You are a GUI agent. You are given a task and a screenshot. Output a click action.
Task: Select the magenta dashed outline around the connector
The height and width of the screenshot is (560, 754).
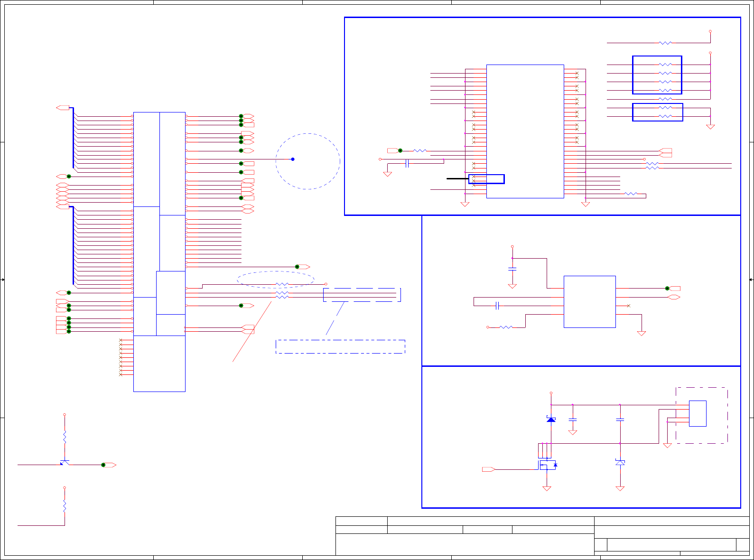tap(702, 415)
